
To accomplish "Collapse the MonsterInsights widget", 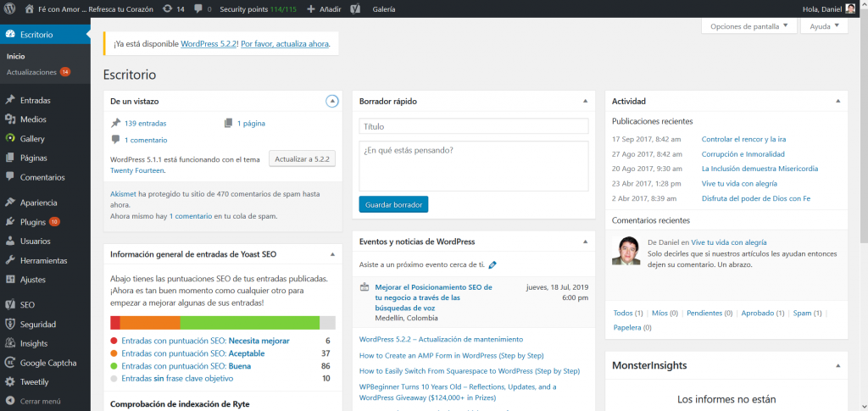I will pyautogui.click(x=836, y=365).
